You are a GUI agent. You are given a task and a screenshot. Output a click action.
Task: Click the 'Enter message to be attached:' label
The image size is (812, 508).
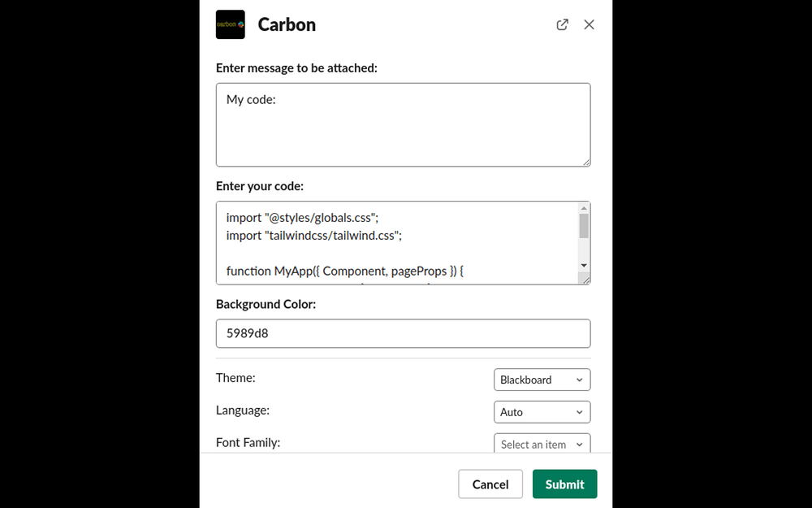296,68
